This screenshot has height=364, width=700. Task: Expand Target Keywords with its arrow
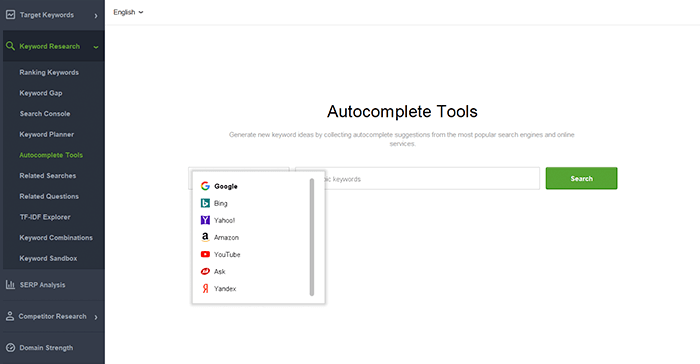click(x=96, y=16)
